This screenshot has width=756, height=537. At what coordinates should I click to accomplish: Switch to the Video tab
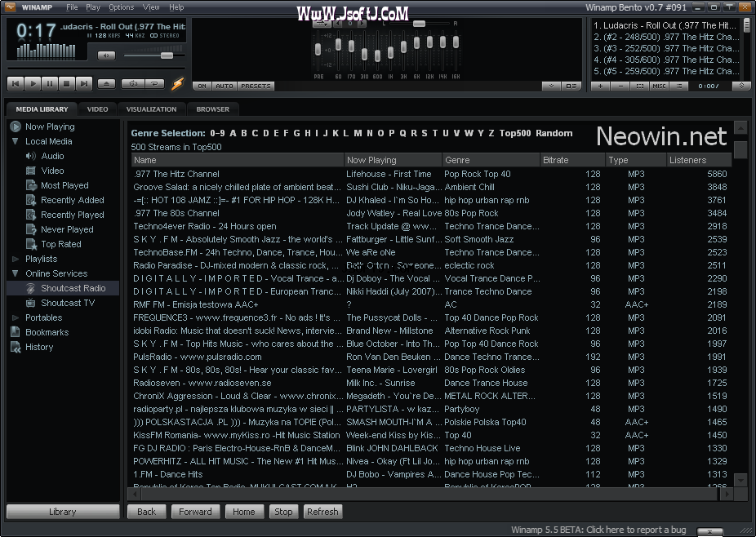pyautogui.click(x=97, y=109)
